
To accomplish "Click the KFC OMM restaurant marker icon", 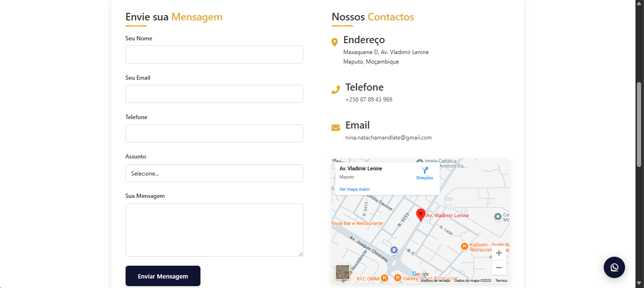I will (384, 278).
